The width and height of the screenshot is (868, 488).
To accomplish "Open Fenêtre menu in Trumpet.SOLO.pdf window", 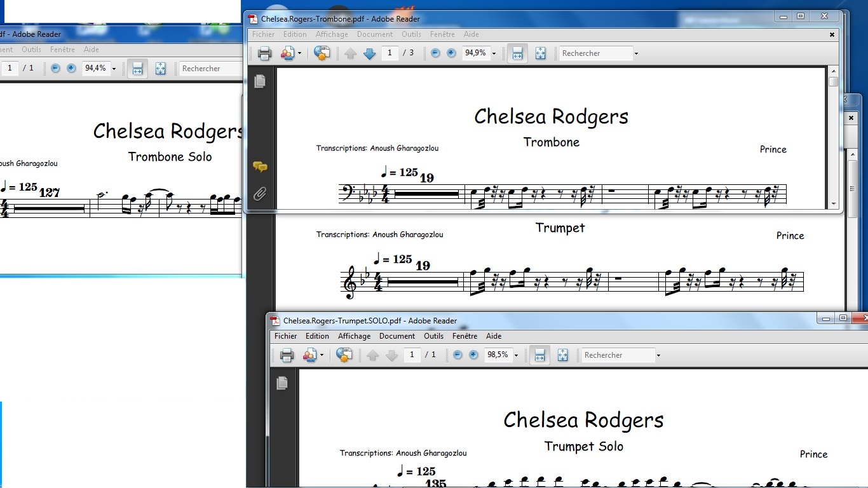I will 465,336.
